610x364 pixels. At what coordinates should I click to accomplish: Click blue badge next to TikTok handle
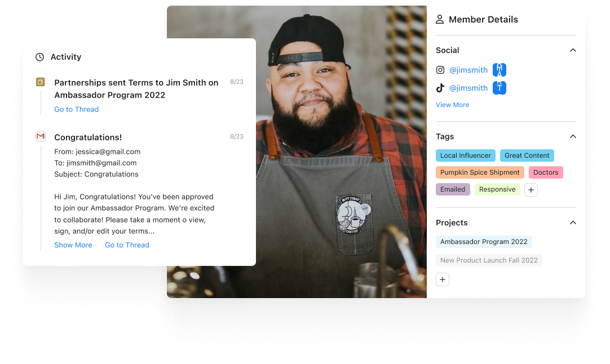(500, 88)
